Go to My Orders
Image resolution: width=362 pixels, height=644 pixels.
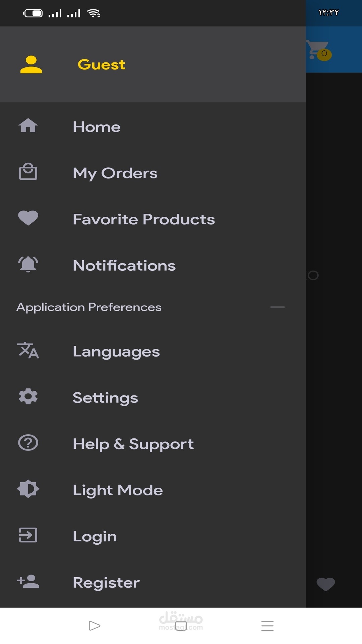click(x=115, y=173)
